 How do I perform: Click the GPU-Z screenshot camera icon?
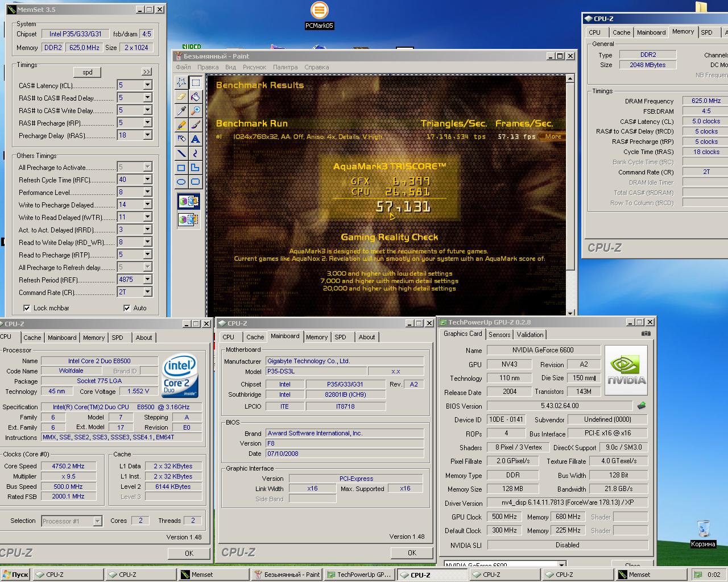[x=646, y=334]
